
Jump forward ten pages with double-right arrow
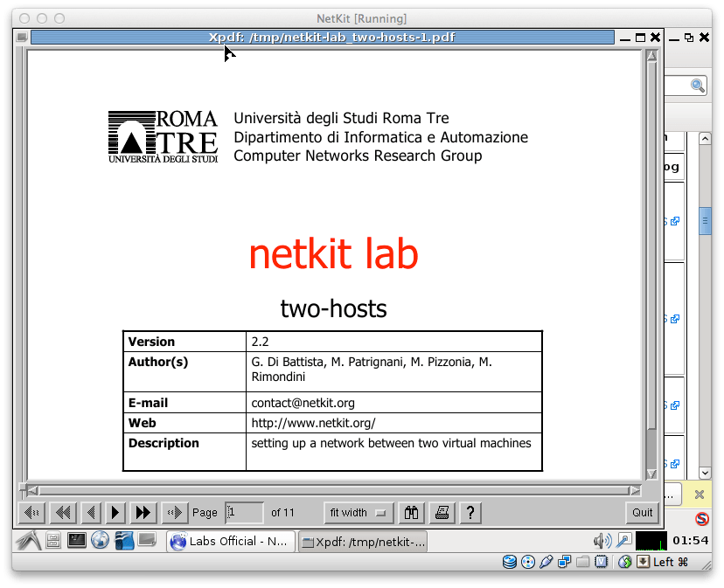(143, 513)
